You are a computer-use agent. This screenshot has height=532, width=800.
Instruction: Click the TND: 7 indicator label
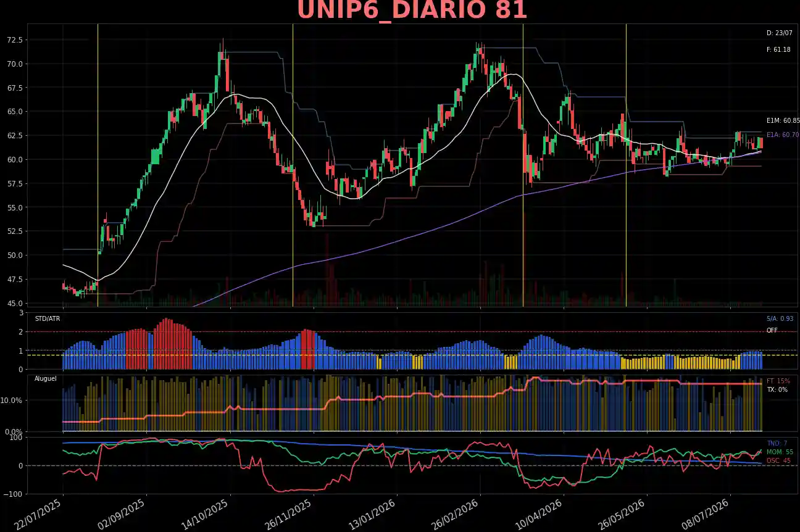(x=777, y=443)
